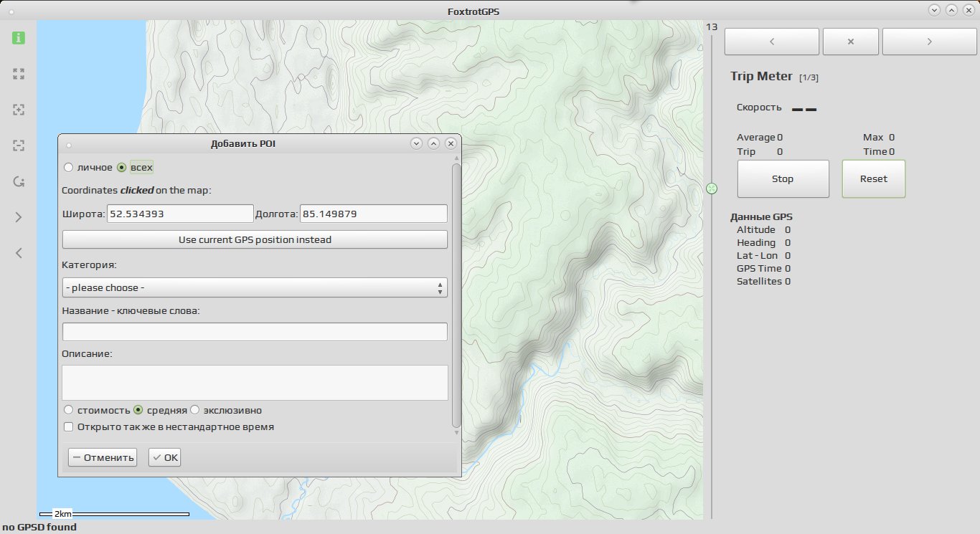
Task: Focus the Название keywords input field
Action: (255, 332)
